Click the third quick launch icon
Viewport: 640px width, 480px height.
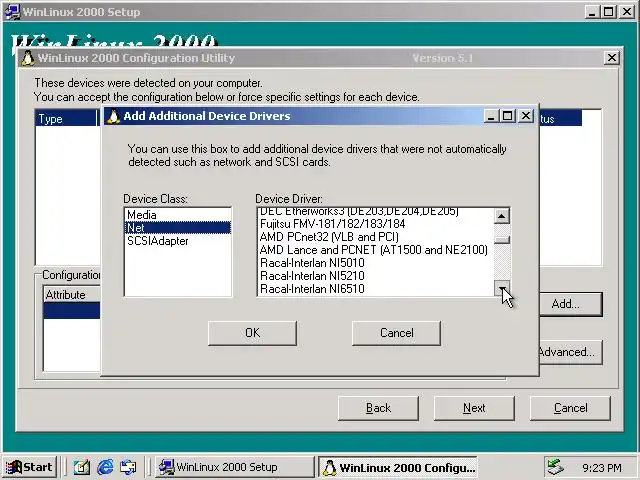click(129, 467)
